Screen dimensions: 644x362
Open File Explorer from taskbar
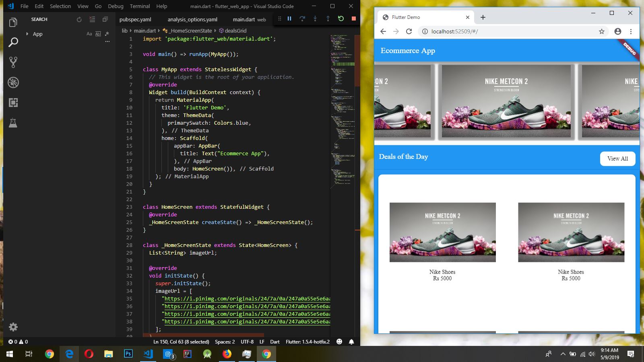(x=108, y=354)
